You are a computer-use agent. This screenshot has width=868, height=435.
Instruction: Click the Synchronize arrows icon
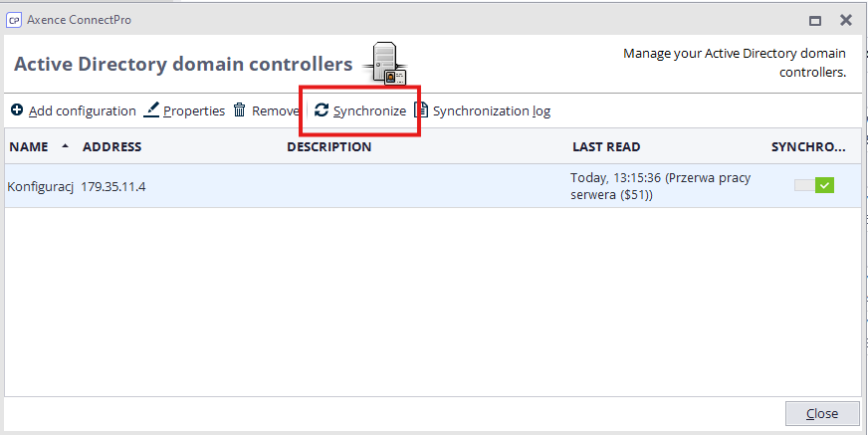(322, 110)
